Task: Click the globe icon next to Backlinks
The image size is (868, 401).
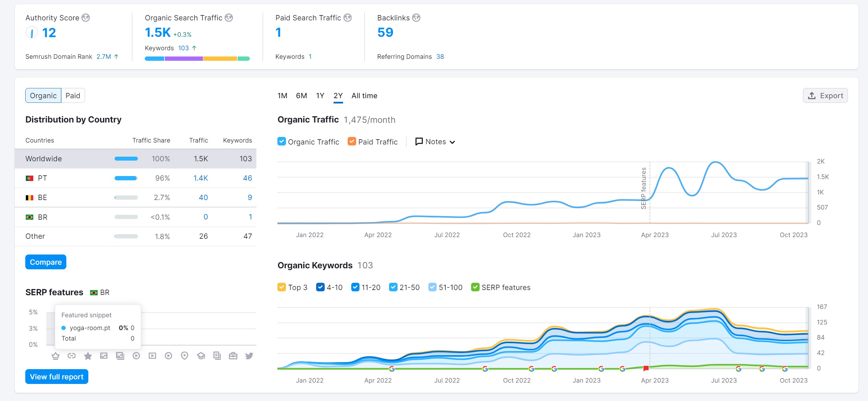Action: pos(417,17)
